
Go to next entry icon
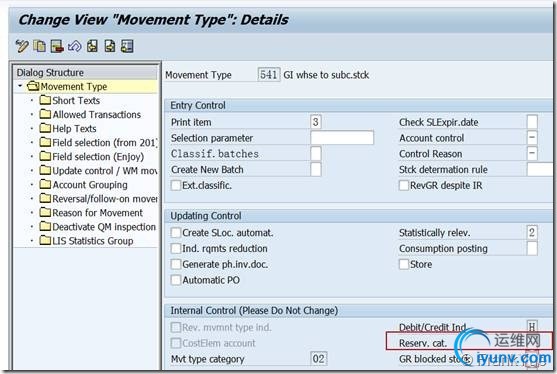tap(110, 46)
